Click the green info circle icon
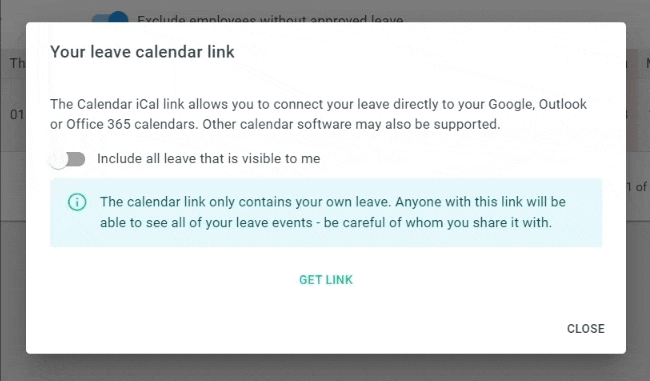650x381 pixels. (77, 202)
